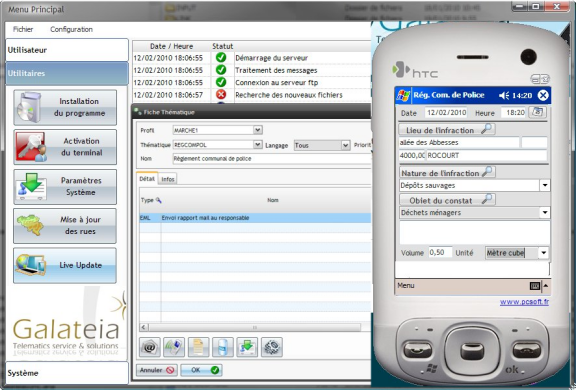Expand the Unité Mètre cube dropdown

tap(544, 253)
